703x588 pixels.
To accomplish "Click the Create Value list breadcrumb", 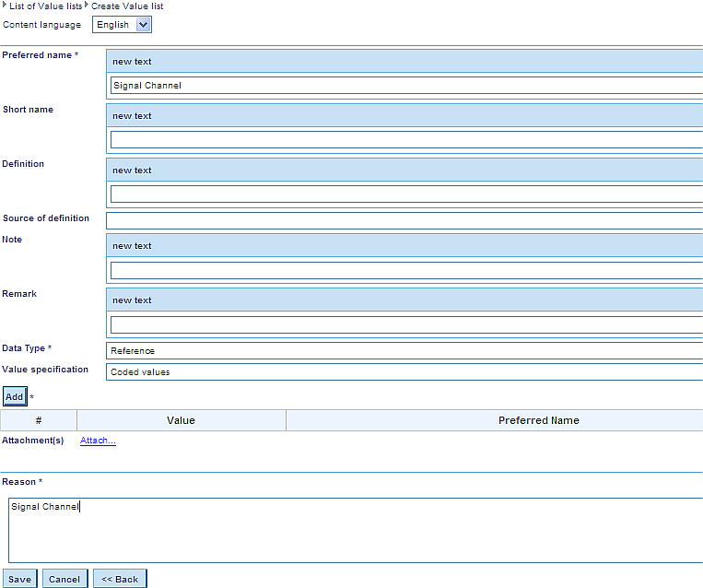I will [x=127, y=6].
